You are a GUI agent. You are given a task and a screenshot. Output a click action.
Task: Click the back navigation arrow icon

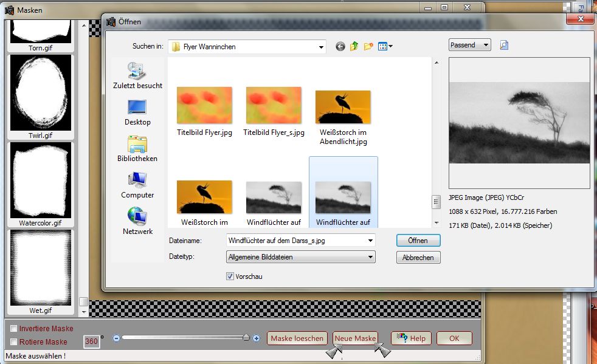[x=340, y=46]
